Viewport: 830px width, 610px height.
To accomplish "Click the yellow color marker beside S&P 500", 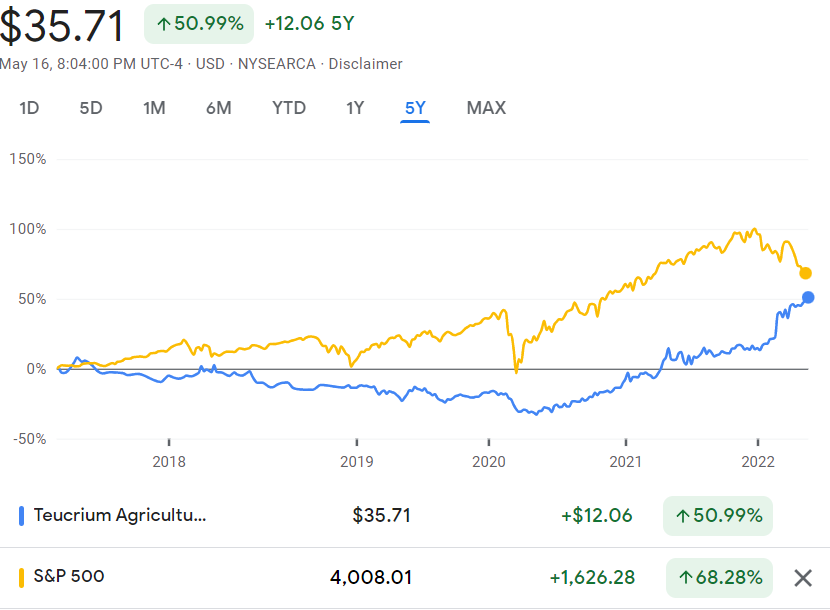I will (x=21, y=577).
